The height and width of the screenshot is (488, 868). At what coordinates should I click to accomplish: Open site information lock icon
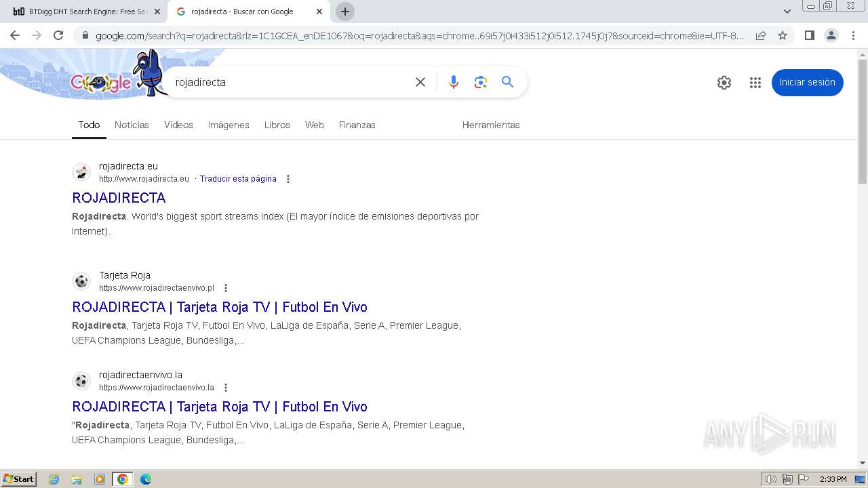click(84, 36)
